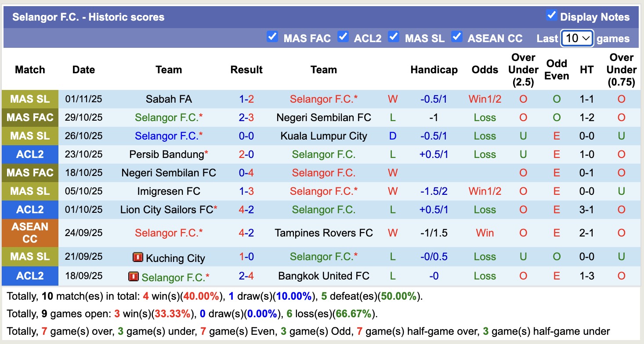Uncheck the ASEAN CC filter

pyautogui.click(x=457, y=38)
